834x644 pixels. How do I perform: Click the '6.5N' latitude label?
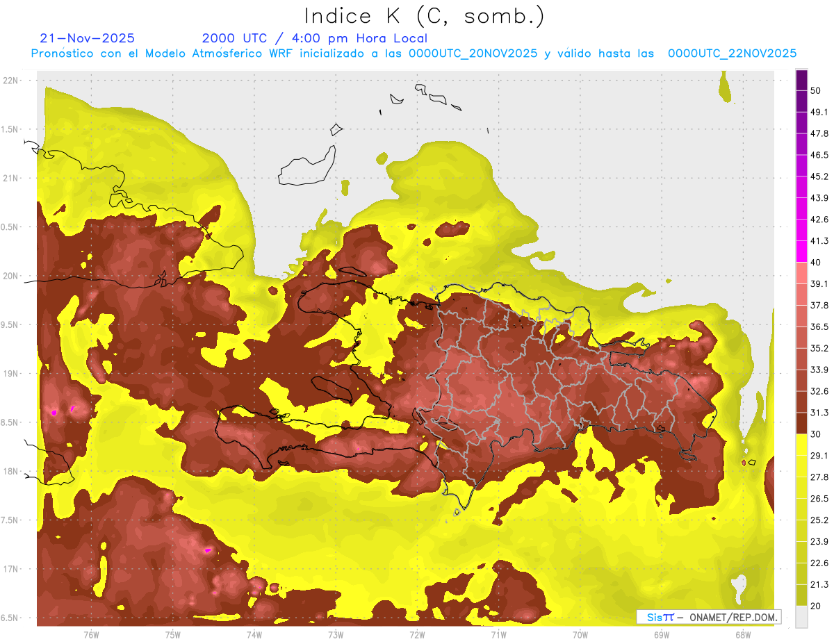click(10, 618)
